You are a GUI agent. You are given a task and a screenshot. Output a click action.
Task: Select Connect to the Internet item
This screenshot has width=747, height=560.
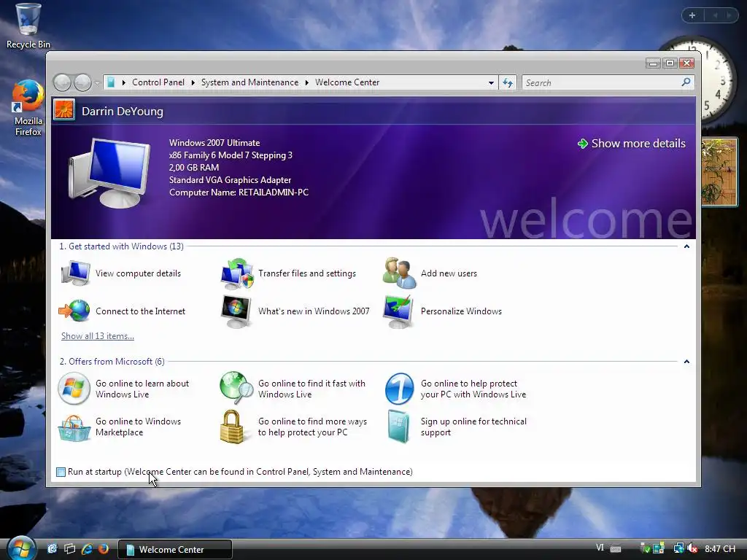point(122,311)
